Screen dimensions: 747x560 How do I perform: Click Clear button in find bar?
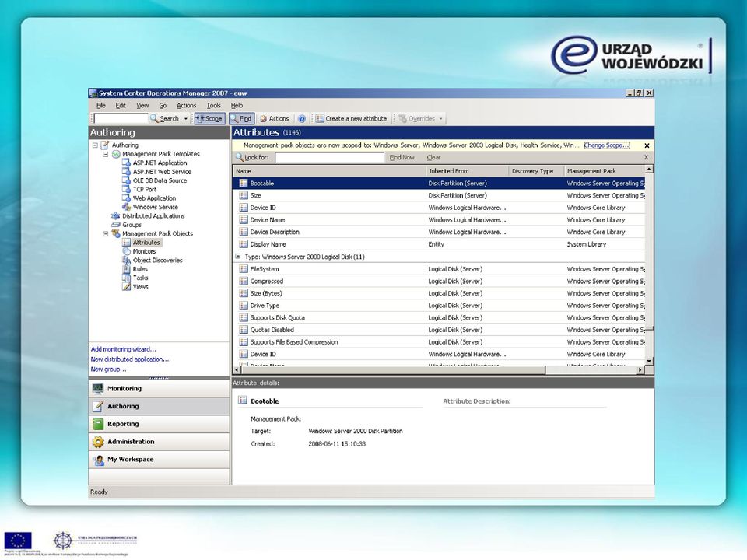click(433, 158)
